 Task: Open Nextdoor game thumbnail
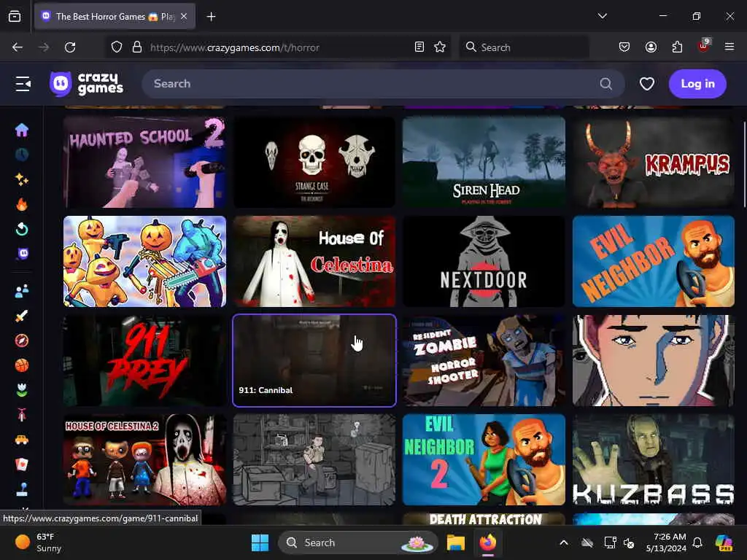pos(484,262)
